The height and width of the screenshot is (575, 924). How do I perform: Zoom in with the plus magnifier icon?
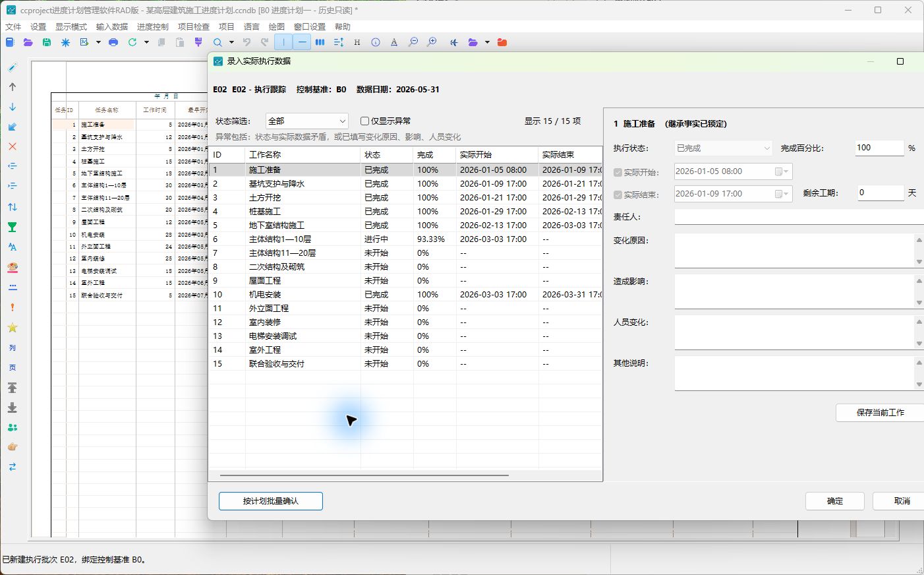pyautogui.click(x=432, y=42)
